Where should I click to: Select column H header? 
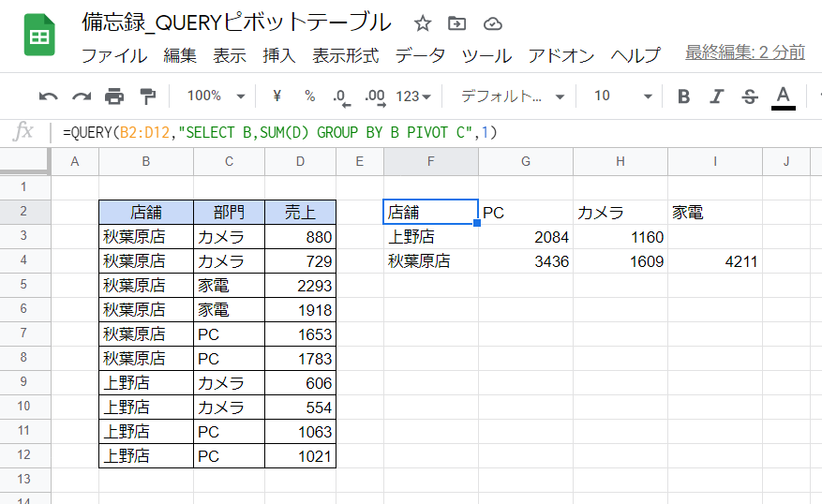point(620,161)
